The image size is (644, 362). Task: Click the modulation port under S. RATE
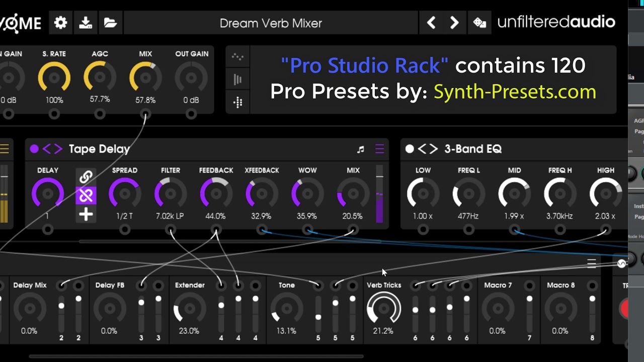pyautogui.click(x=54, y=115)
